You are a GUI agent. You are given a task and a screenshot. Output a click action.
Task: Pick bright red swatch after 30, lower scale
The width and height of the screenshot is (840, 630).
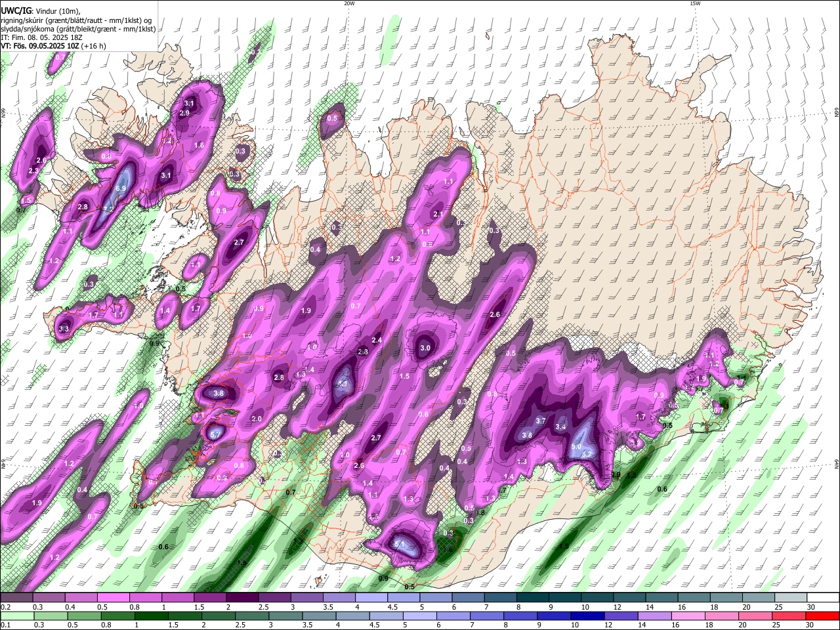click(822, 616)
